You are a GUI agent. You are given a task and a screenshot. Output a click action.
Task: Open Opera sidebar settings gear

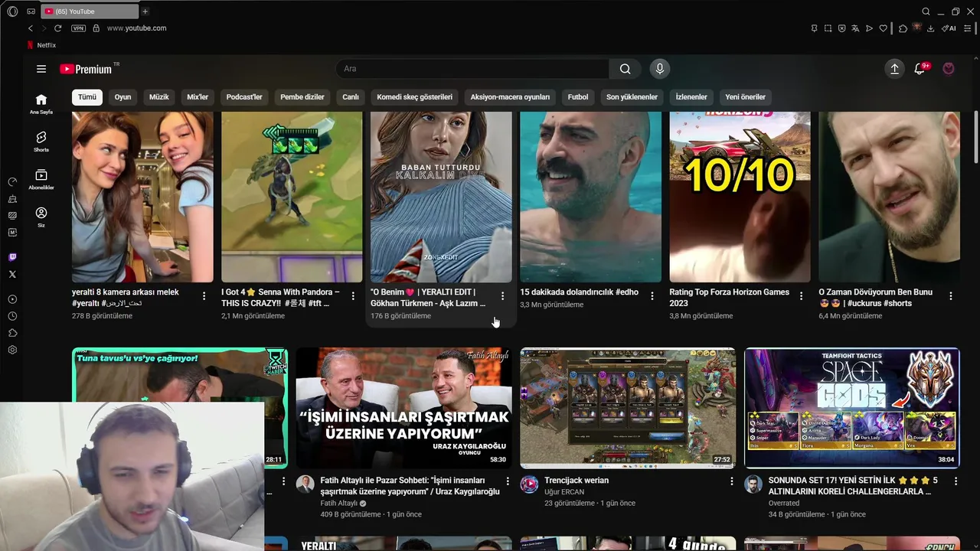(12, 350)
